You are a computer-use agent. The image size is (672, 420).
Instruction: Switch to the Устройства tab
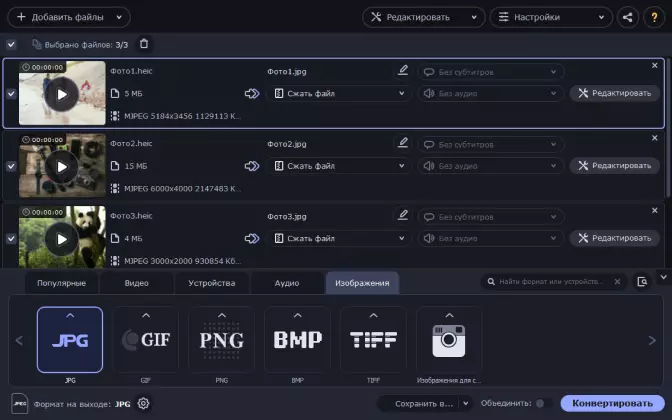click(x=211, y=284)
